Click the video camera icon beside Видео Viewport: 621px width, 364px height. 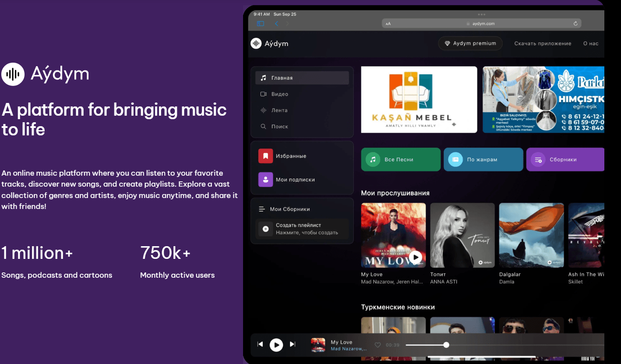263,94
